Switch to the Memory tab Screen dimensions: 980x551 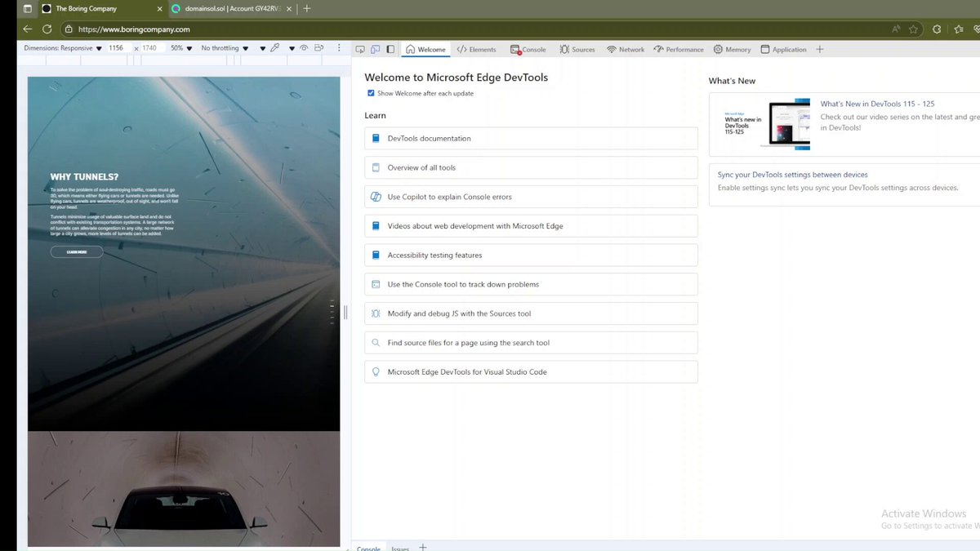[x=732, y=49]
